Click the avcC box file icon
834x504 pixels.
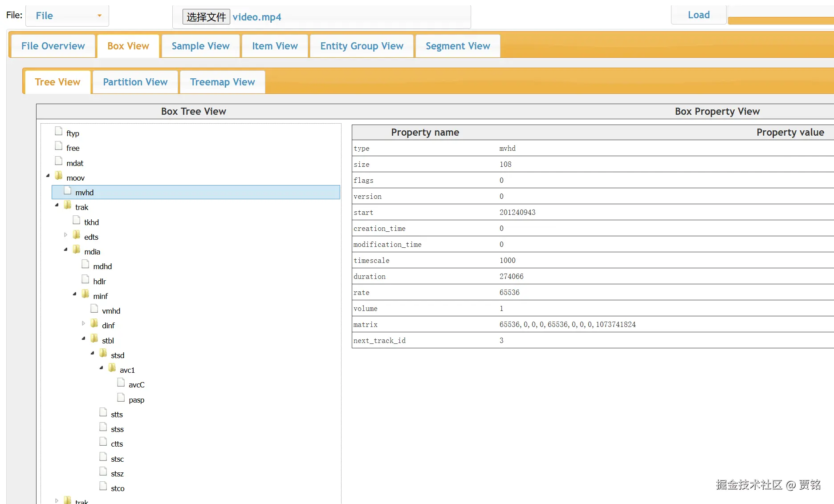pyautogui.click(x=121, y=383)
